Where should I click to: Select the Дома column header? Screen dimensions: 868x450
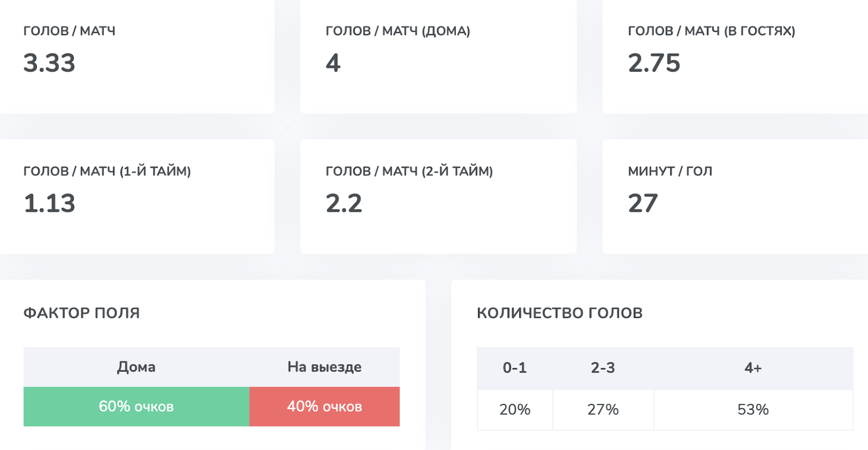click(x=136, y=367)
